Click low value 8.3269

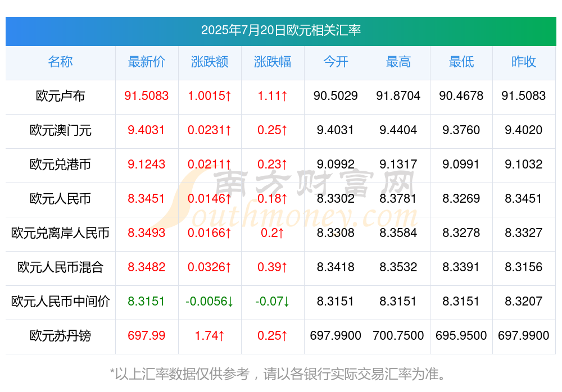click(461, 198)
